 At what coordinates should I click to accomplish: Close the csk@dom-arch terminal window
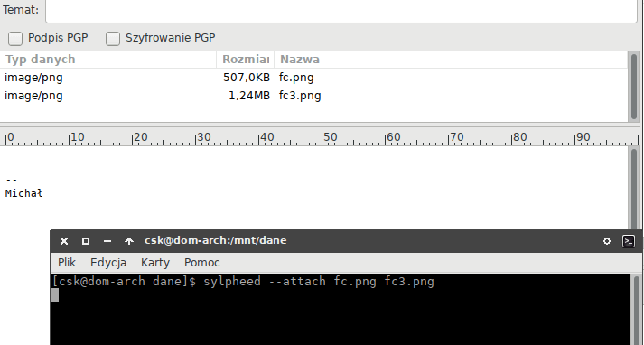[64, 241]
